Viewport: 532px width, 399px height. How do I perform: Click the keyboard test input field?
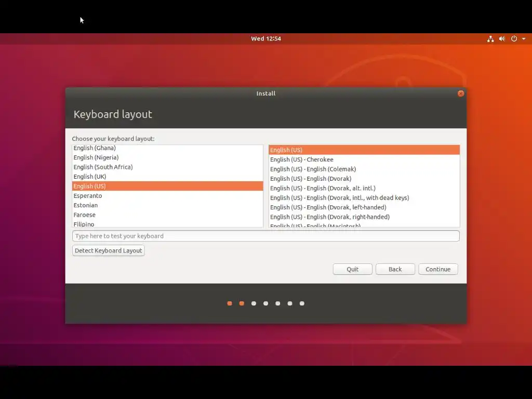click(265, 236)
